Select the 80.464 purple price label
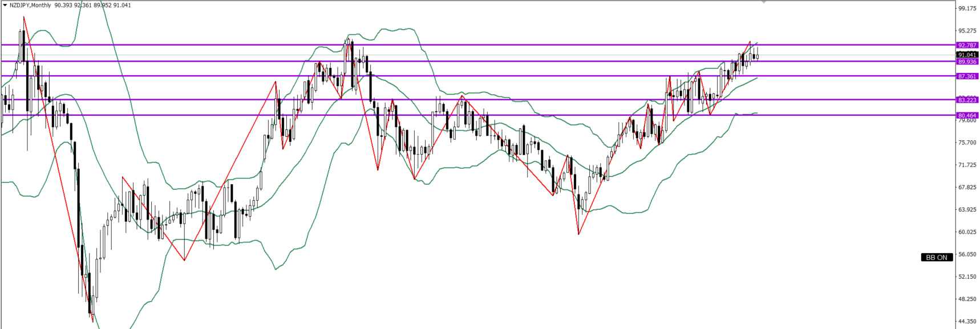980x329 pixels. (x=967, y=115)
